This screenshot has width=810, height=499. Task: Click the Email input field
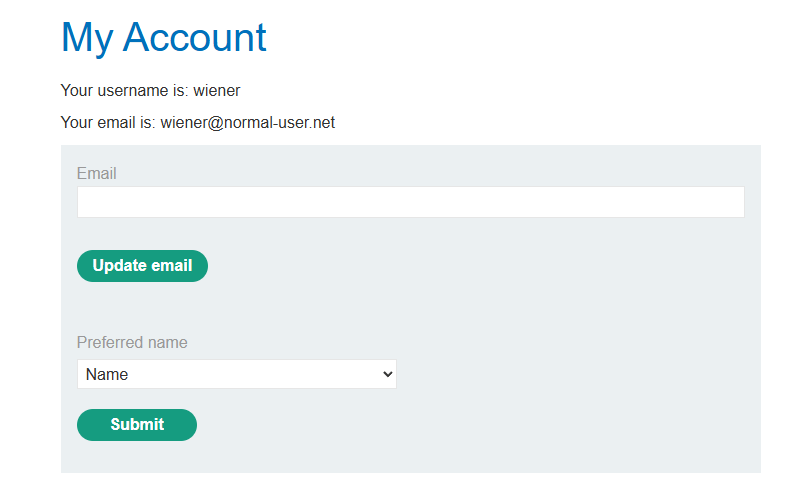click(x=410, y=202)
